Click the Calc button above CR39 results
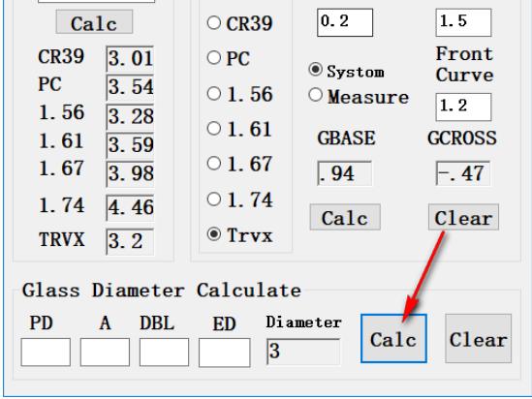Image resolution: width=532 pixels, height=399 pixels. [94, 22]
